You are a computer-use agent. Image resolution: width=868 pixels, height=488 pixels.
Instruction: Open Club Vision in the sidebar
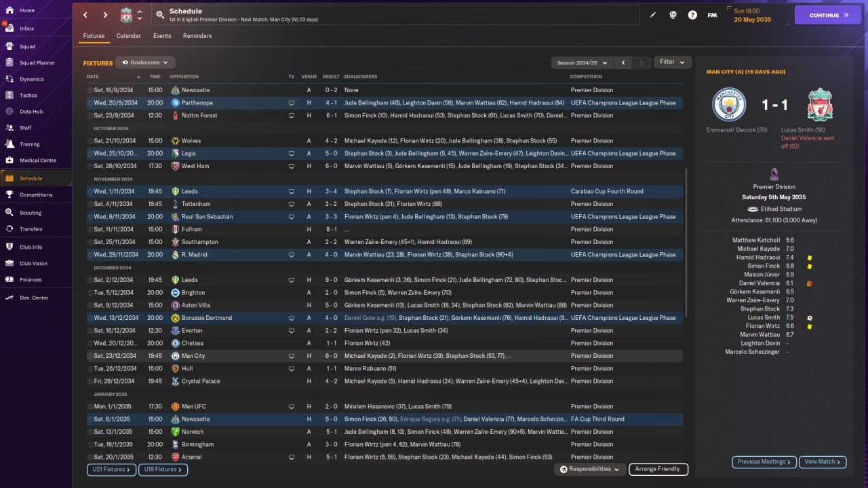tap(33, 264)
